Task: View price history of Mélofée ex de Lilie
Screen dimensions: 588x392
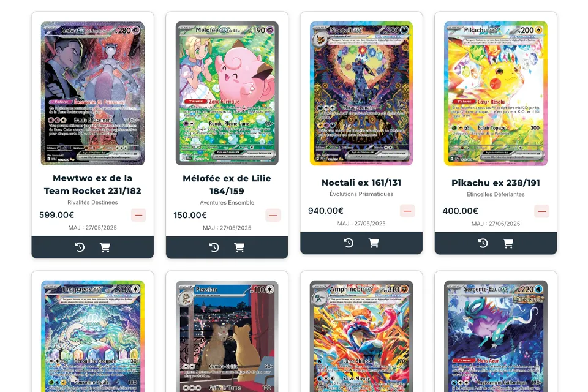Action: coord(214,247)
